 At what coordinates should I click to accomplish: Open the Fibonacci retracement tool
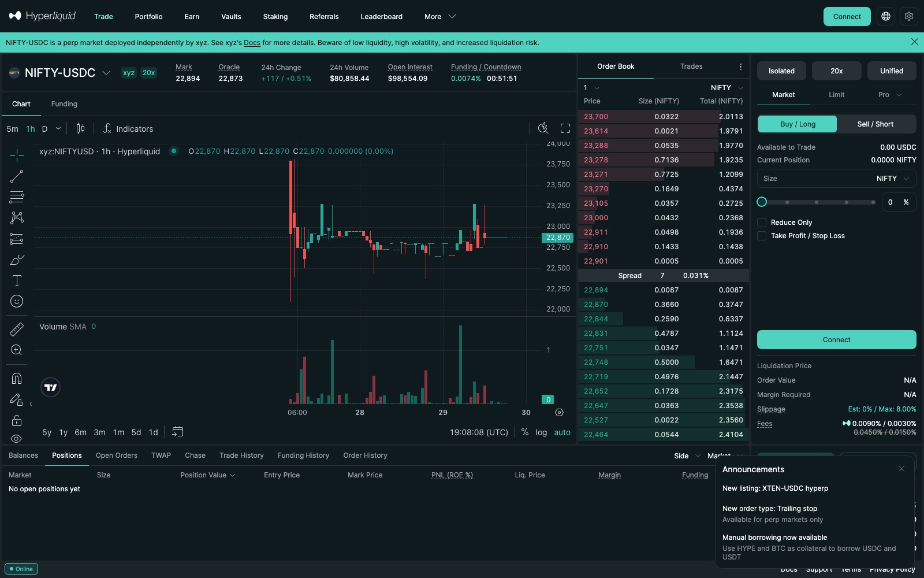tap(17, 197)
